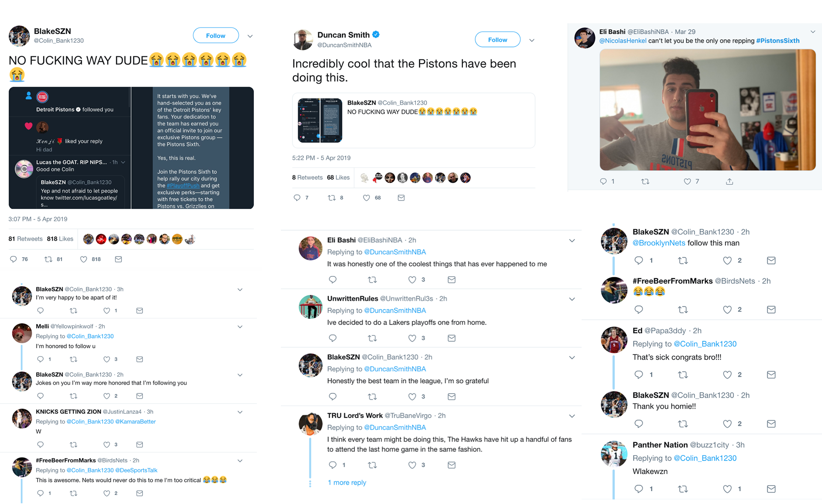Image resolution: width=822 pixels, height=504 pixels.
Task: Open Eli Bashi's selfie photo
Action: click(x=707, y=110)
